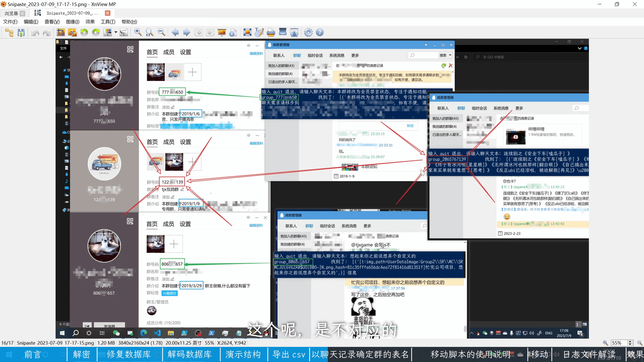Expand the 消息管理器 title bar chevron menu
644x362 pixels.
(426, 45)
